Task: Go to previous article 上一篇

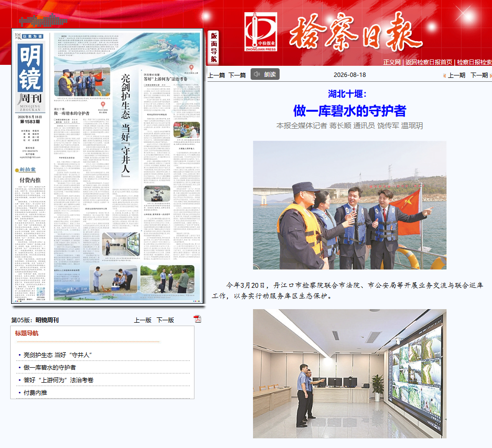Action: (x=216, y=75)
